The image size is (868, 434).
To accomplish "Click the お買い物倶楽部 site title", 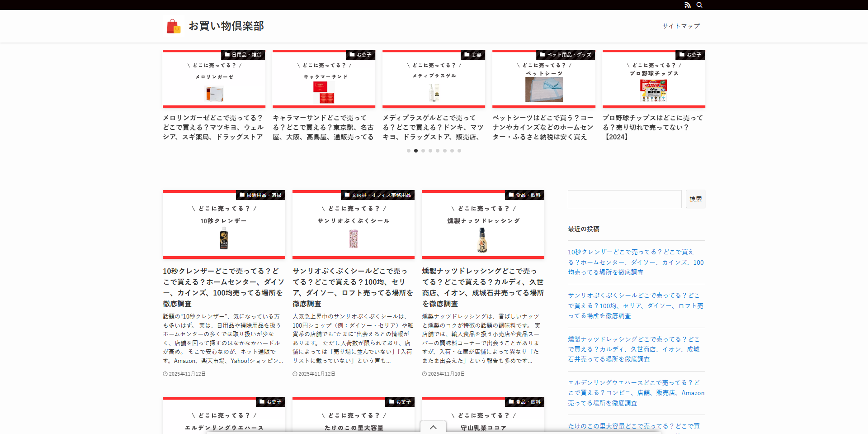I will pos(226,26).
